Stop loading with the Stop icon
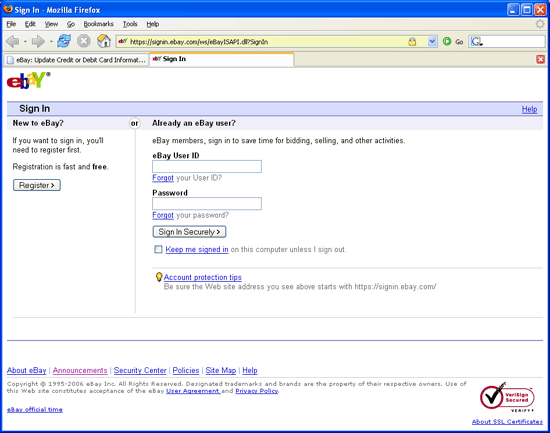The image size is (550, 433). 83,41
